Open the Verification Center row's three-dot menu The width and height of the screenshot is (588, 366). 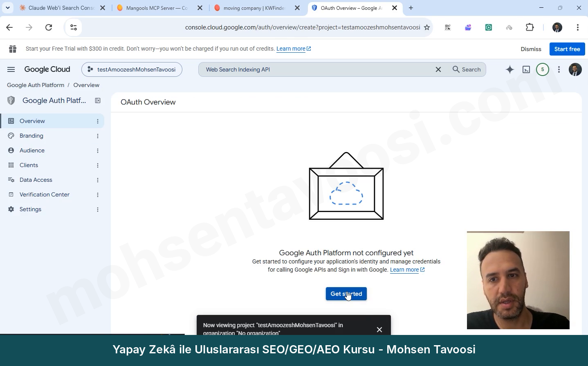[x=98, y=195]
